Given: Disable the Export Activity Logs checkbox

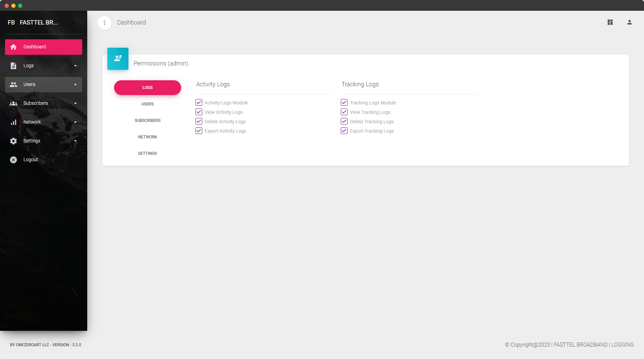Looking at the screenshot, I should click(x=199, y=131).
